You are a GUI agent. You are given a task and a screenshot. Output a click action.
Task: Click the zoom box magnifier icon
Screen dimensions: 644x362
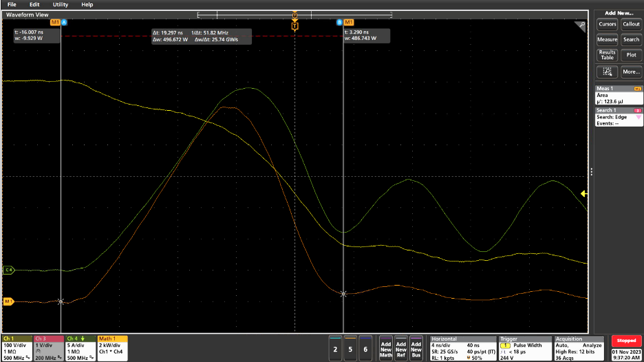tap(581, 26)
